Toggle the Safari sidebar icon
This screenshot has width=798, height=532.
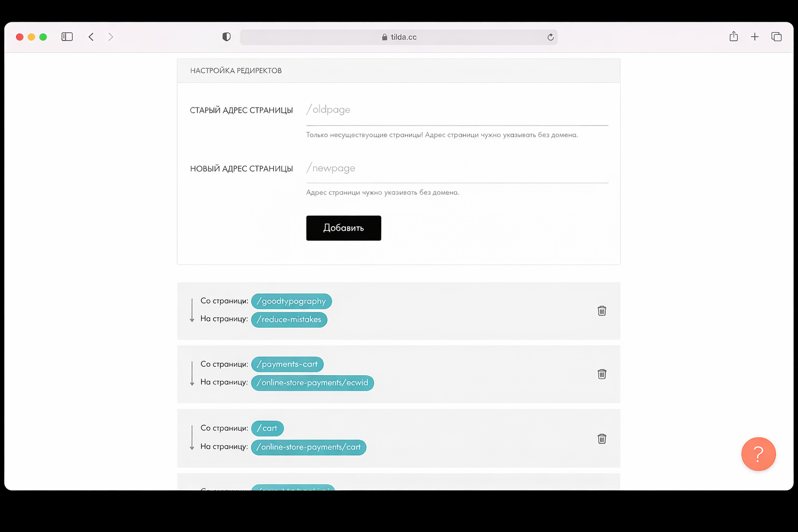(x=67, y=37)
